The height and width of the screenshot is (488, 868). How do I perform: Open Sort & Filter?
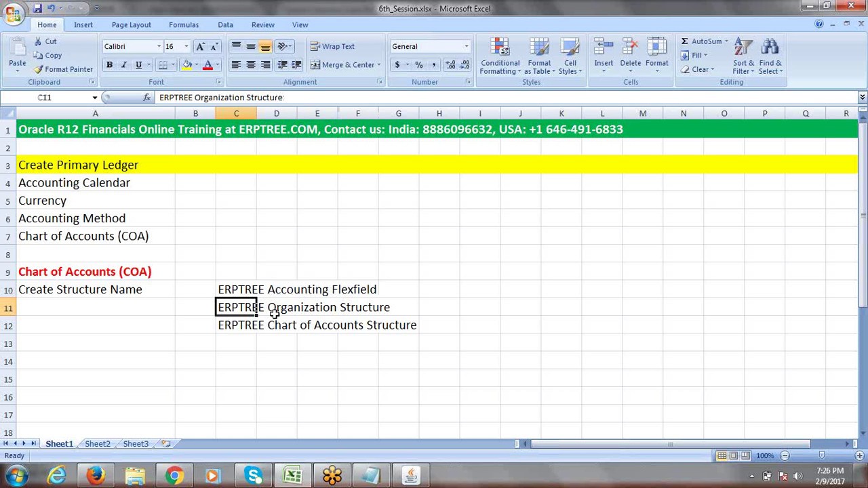(743, 56)
